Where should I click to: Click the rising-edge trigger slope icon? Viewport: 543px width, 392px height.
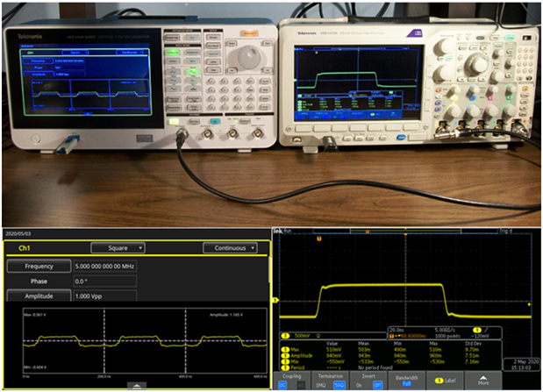pyautogui.click(x=487, y=330)
